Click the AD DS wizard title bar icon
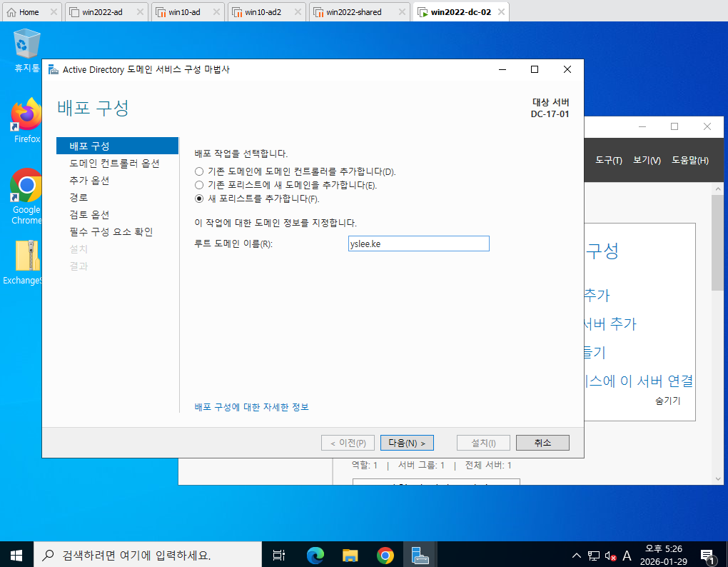 pos(54,70)
